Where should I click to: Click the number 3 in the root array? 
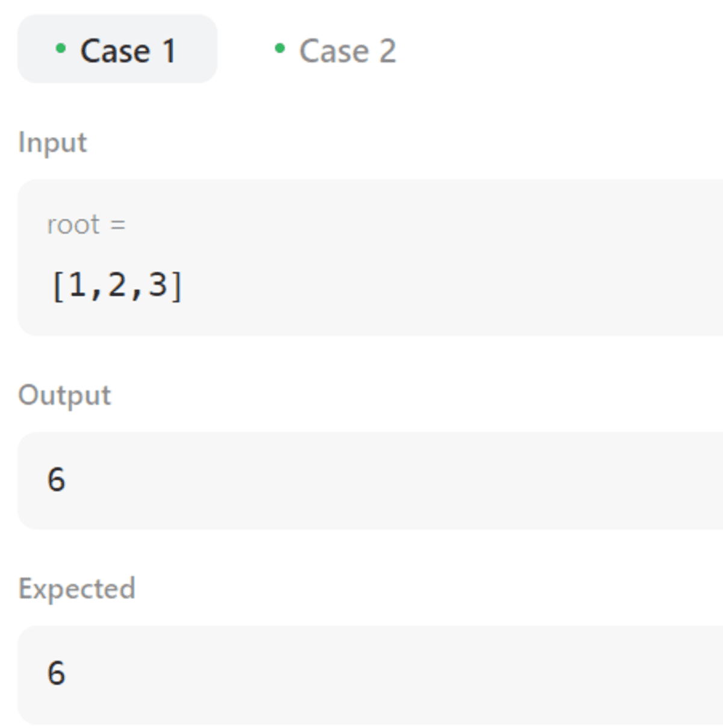click(157, 284)
